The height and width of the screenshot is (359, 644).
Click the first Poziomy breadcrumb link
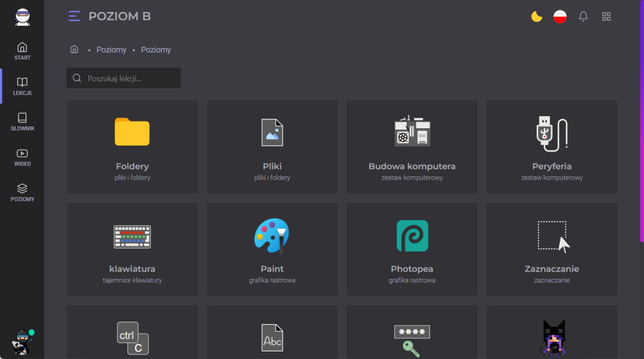coord(111,50)
